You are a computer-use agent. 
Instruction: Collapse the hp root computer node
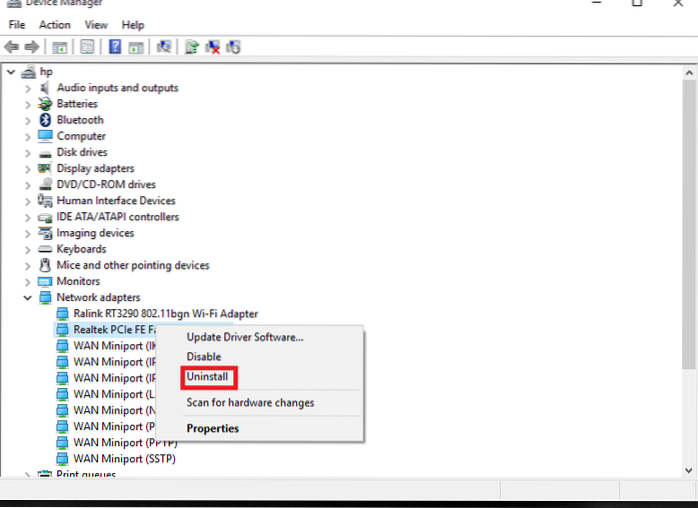tap(11, 72)
